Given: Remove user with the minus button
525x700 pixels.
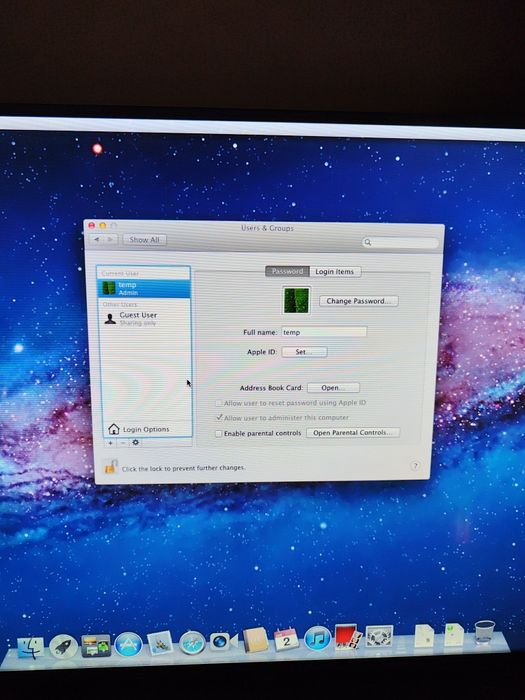Looking at the screenshot, I should tap(123, 443).
